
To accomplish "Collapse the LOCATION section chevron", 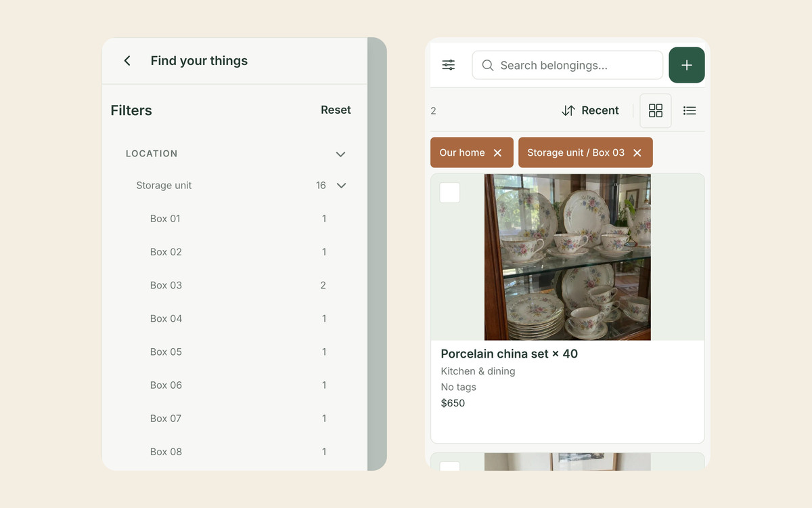I will (x=340, y=154).
